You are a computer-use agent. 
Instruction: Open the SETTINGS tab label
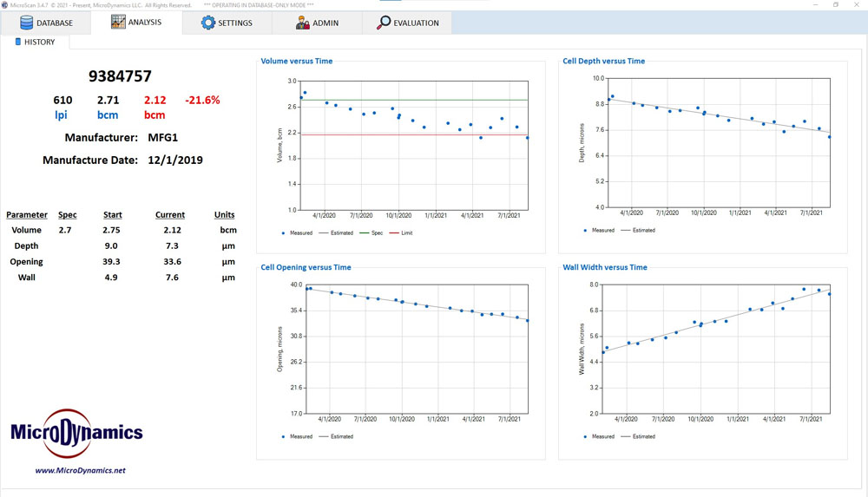[235, 23]
